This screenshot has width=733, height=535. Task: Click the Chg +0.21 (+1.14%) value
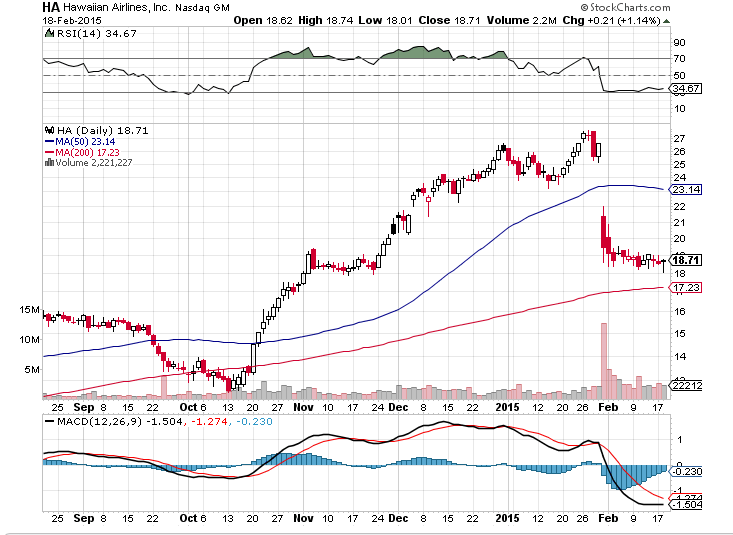pos(611,21)
